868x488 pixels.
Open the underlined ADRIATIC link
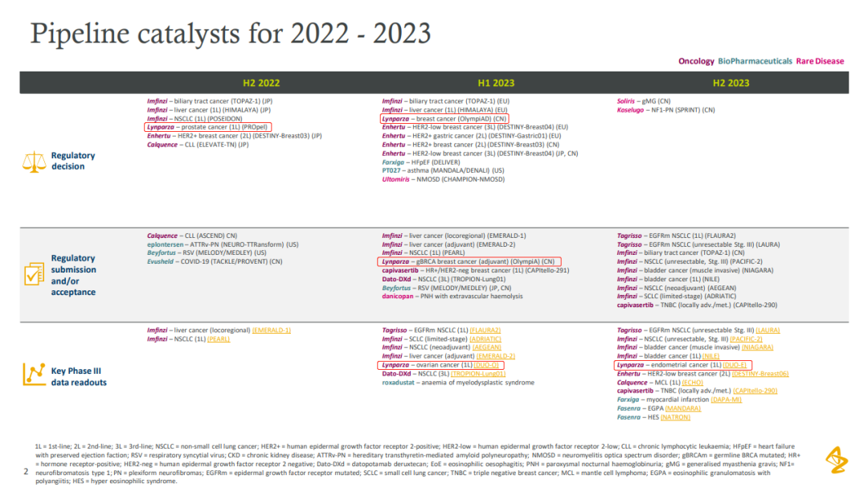click(x=485, y=339)
